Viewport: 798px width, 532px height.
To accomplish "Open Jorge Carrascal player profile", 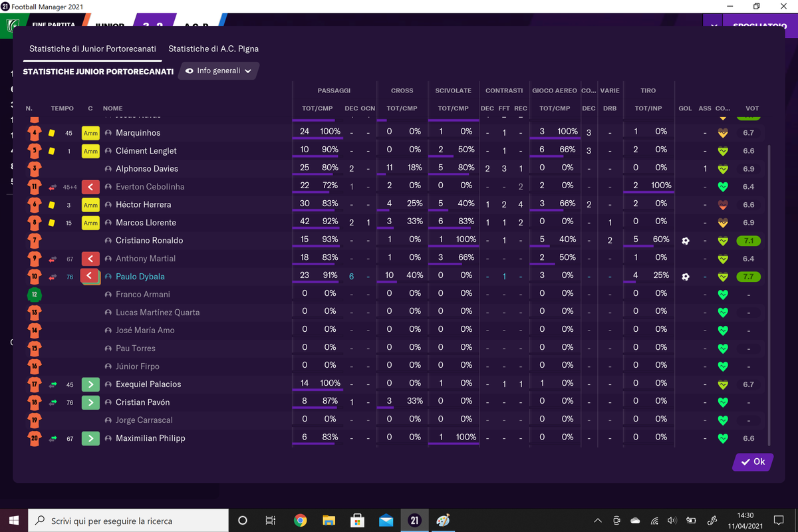I will coord(144,420).
